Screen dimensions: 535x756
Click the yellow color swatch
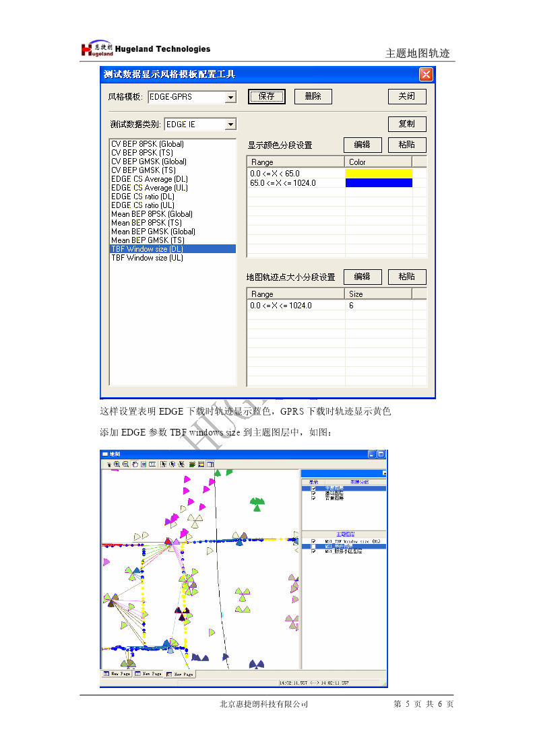(379, 173)
